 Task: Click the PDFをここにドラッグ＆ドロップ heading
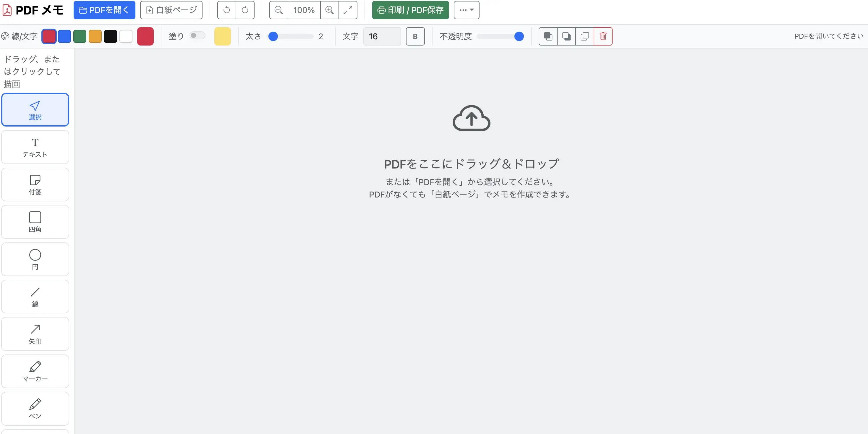point(472,164)
